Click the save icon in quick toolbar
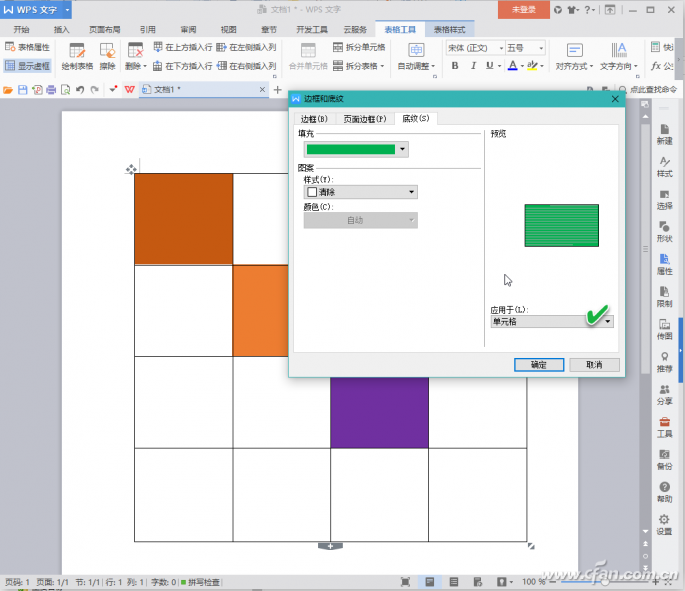Screen dimensions: 685x591 coord(23,90)
